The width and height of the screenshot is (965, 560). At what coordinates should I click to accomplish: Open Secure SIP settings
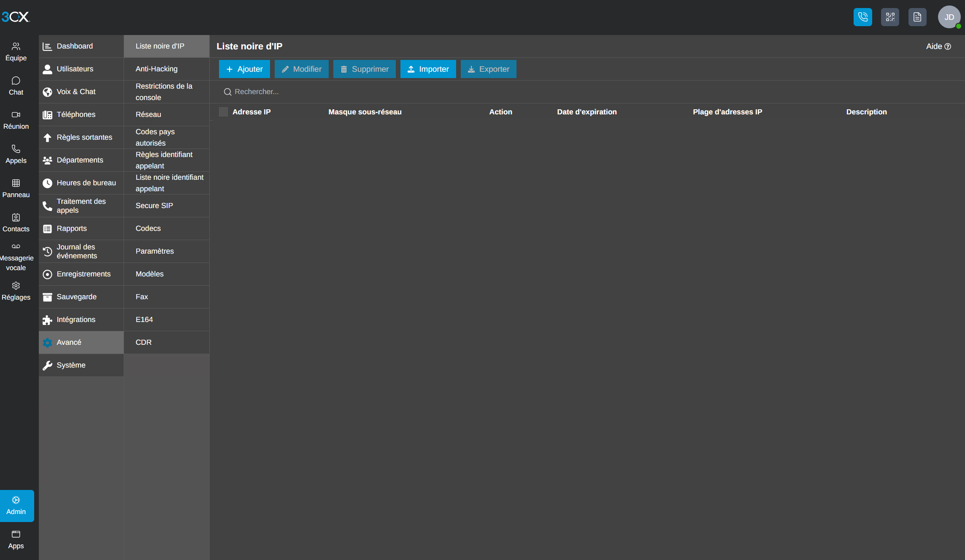tap(167, 206)
